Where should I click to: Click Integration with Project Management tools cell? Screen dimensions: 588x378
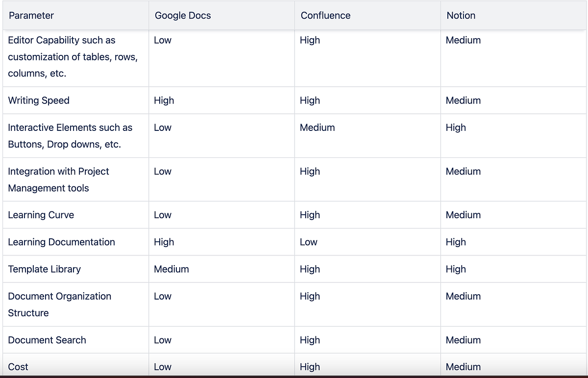tap(58, 180)
